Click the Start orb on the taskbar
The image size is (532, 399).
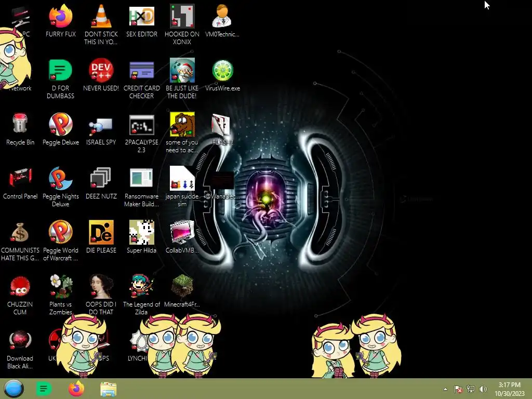(14, 389)
